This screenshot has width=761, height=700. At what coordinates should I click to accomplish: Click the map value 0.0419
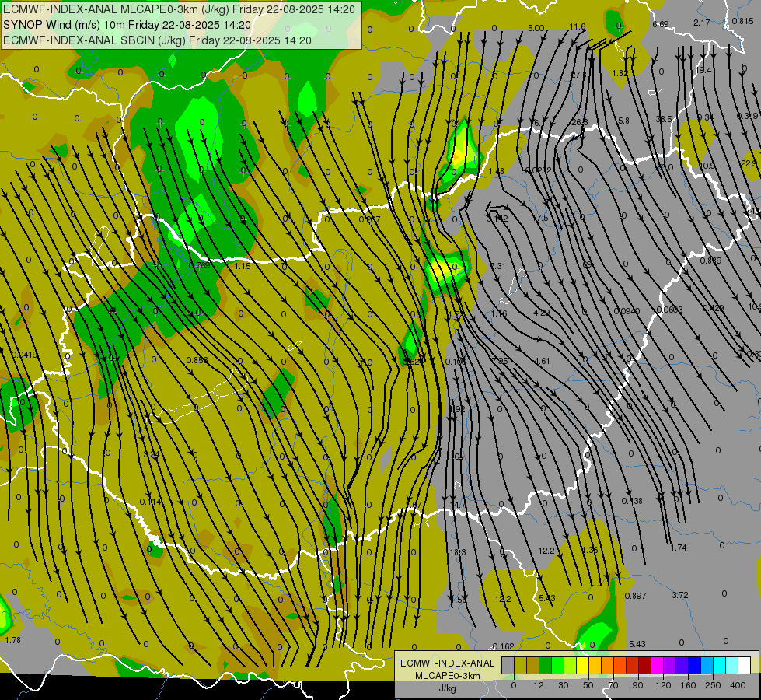click(24, 355)
